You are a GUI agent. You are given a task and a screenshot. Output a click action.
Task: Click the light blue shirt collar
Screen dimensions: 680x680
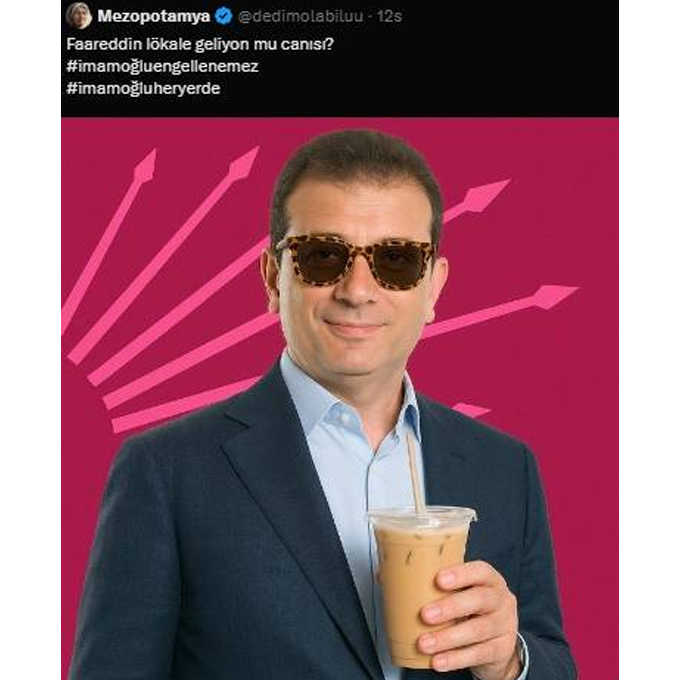347,403
